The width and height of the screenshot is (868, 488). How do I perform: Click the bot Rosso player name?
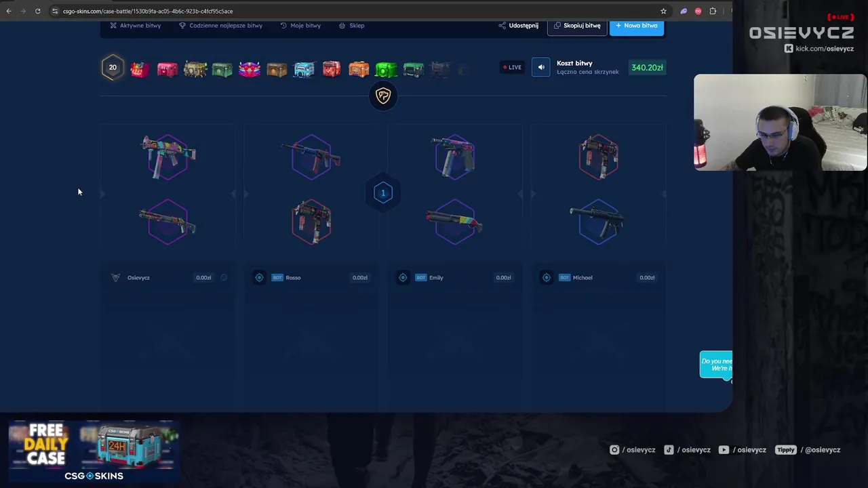tap(293, 277)
